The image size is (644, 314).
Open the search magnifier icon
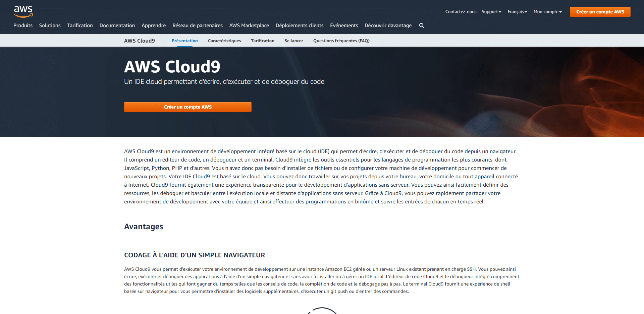coord(422,25)
